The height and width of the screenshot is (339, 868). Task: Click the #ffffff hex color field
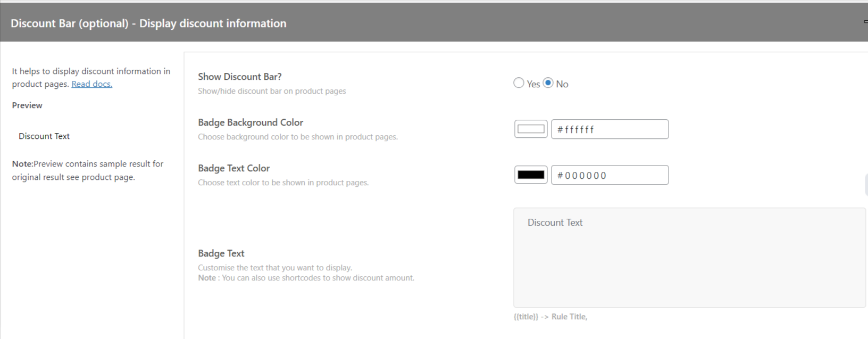point(610,129)
